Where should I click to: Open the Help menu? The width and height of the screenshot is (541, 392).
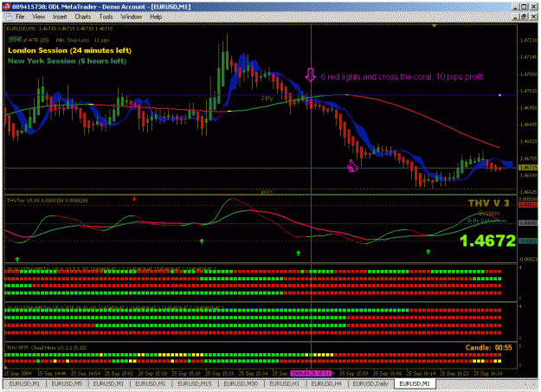[156, 16]
